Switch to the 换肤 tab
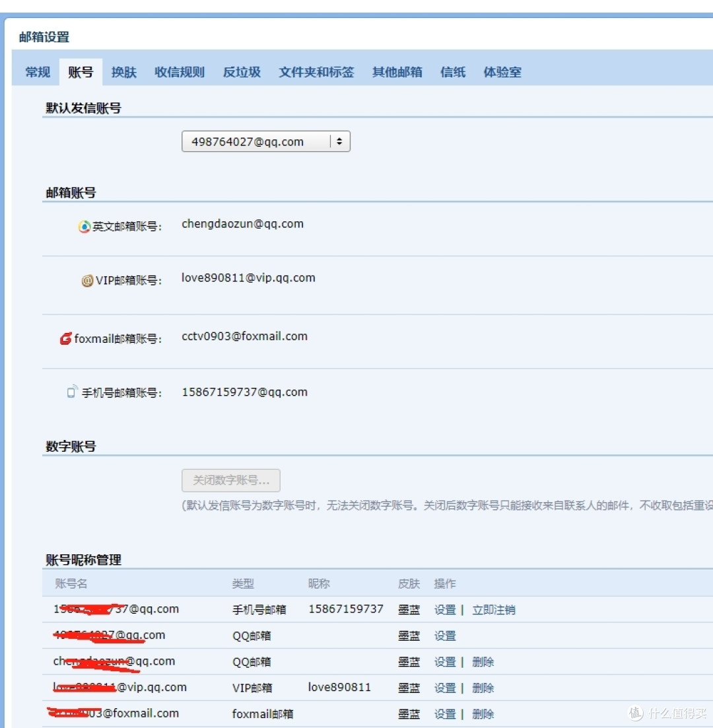This screenshot has width=713, height=728. point(124,72)
